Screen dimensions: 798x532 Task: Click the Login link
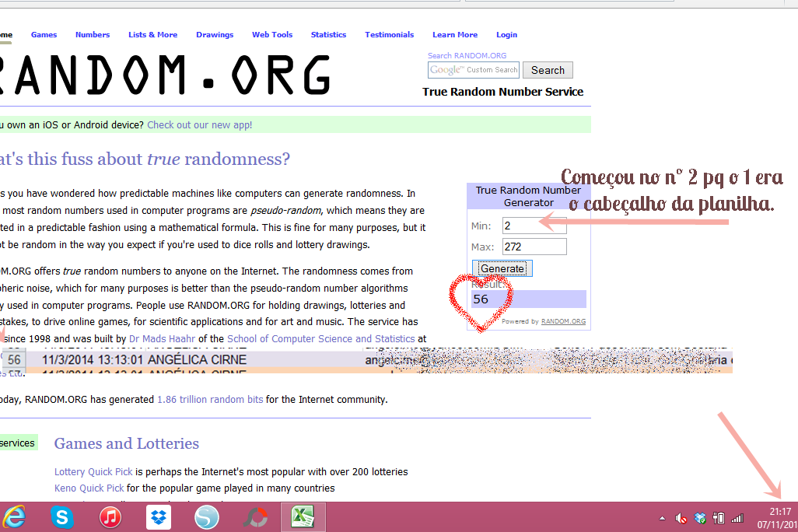point(506,35)
